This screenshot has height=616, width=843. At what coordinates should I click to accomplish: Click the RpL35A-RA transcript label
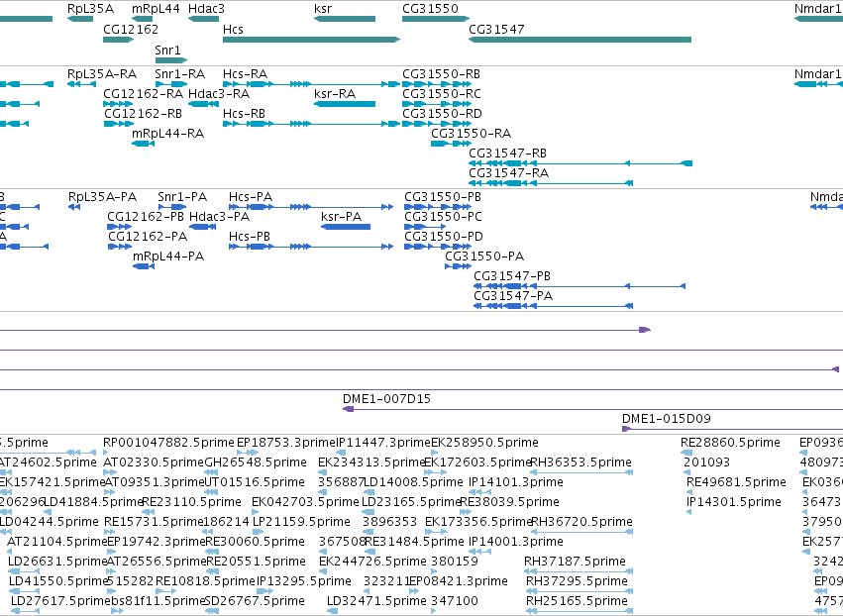point(102,73)
